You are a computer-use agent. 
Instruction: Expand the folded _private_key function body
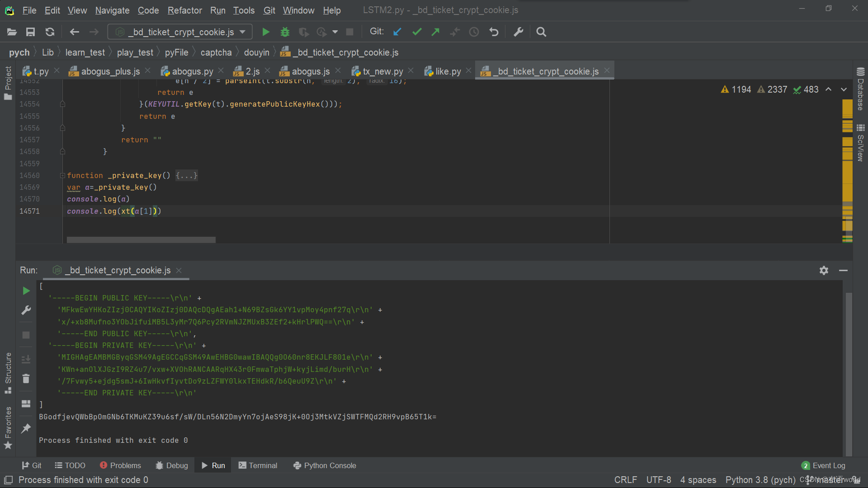186,175
